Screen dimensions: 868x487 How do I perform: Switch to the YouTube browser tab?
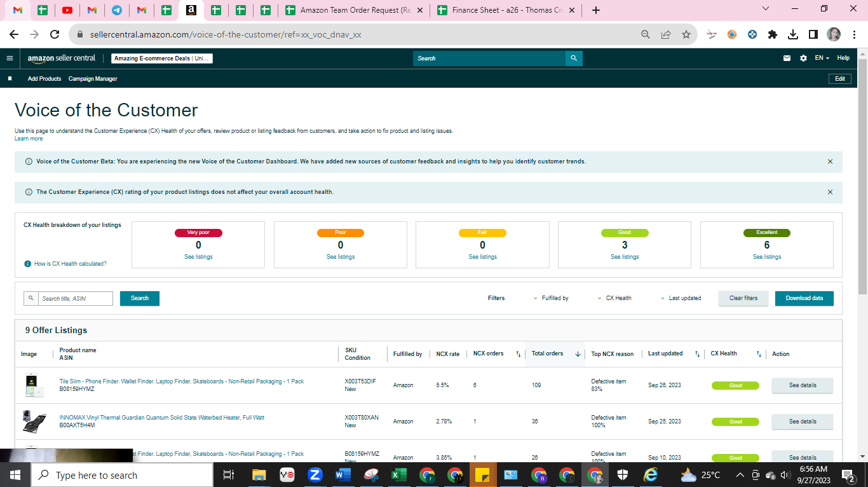coord(67,10)
